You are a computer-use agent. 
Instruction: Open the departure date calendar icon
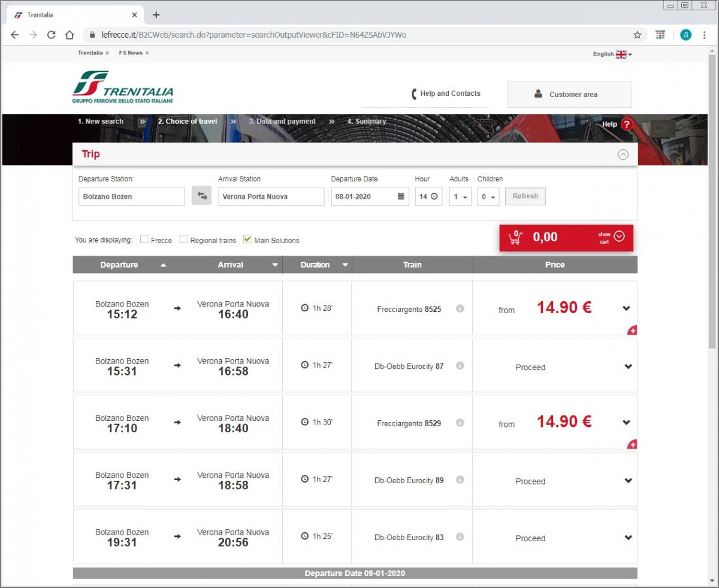(x=401, y=196)
